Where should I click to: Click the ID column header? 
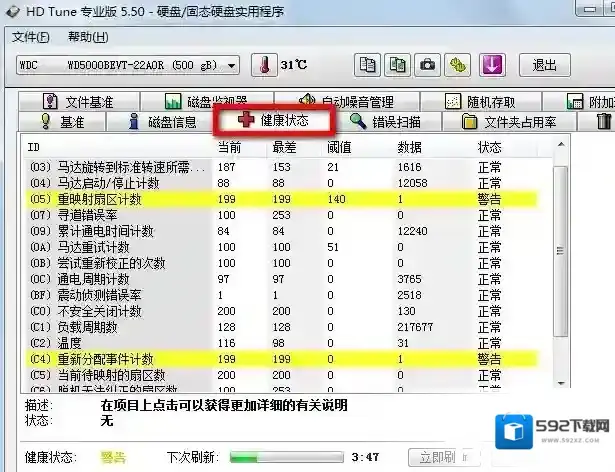click(34, 147)
